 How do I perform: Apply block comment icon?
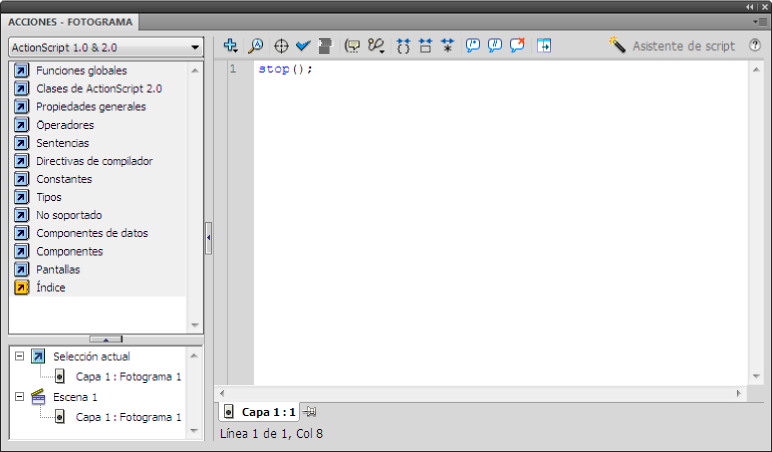point(473,46)
